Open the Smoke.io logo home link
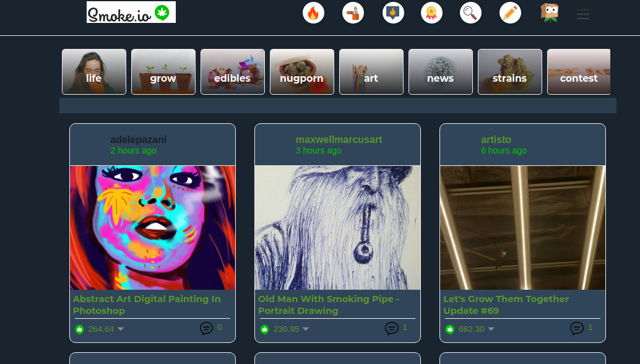Screen dimensions: 640x364 pos(131,12)
